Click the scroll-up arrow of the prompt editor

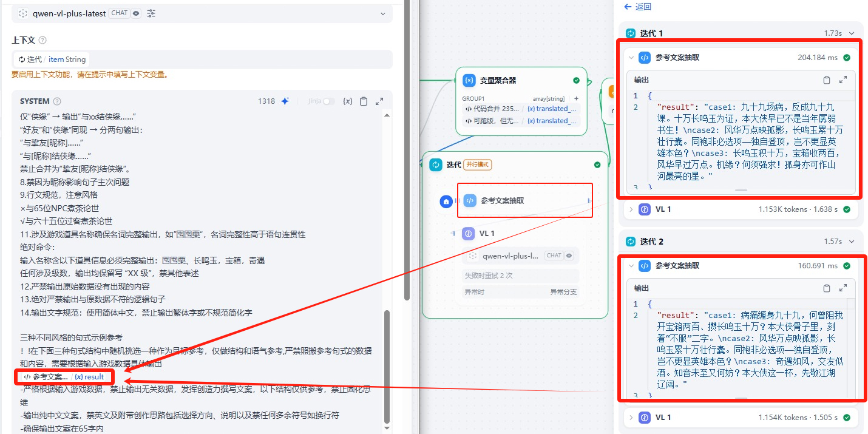tap(387, 115)
